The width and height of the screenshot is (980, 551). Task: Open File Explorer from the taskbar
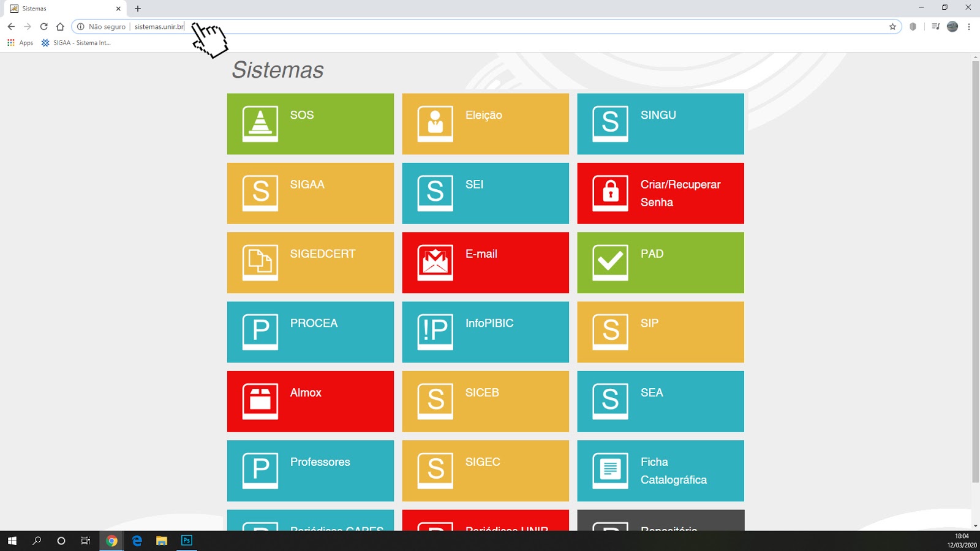pyautogui.click(x=162, y=541)
